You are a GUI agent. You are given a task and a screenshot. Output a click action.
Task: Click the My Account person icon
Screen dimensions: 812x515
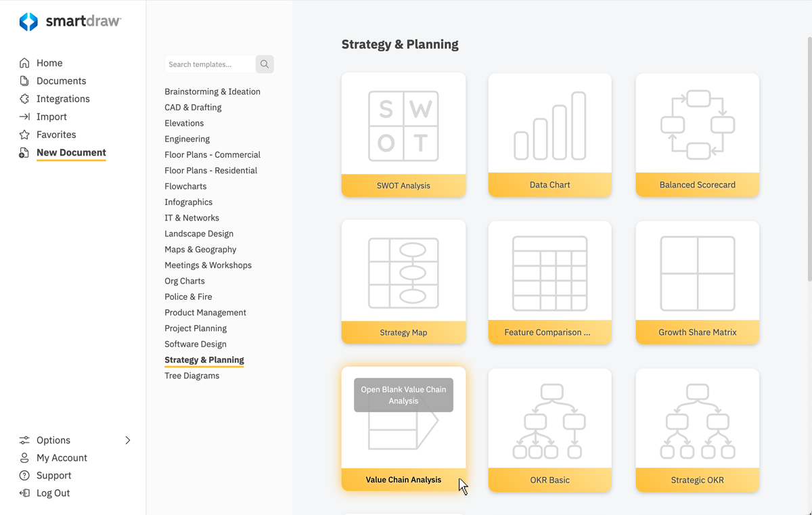pos(24,457)
